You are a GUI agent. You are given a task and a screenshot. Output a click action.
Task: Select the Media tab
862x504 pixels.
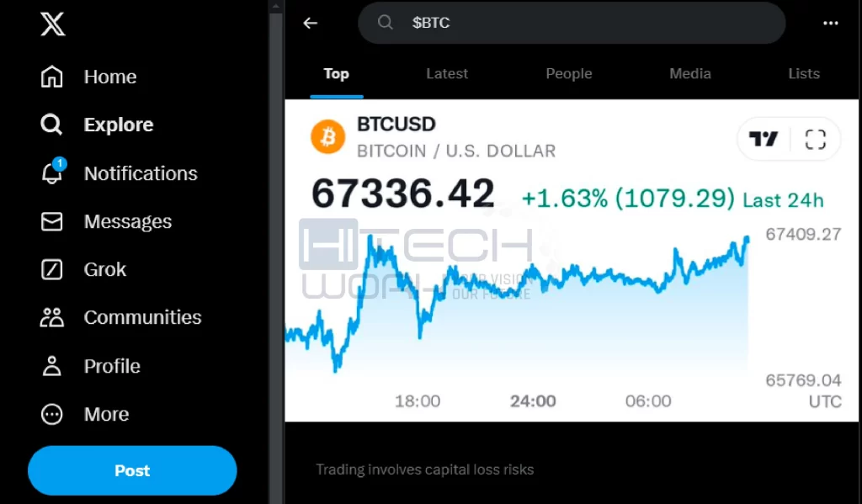coord(690,74)
